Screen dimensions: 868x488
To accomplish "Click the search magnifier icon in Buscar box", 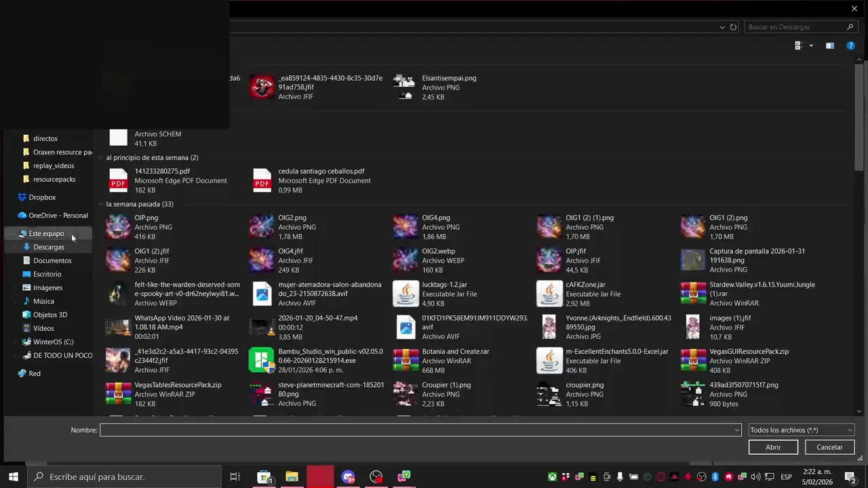I will (x=850, y=27).
